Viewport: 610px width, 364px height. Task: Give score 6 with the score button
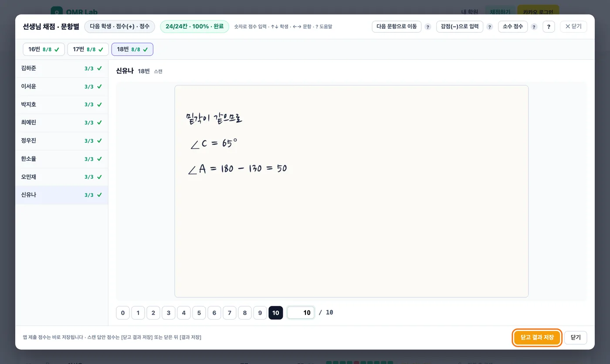click(214, 313)
